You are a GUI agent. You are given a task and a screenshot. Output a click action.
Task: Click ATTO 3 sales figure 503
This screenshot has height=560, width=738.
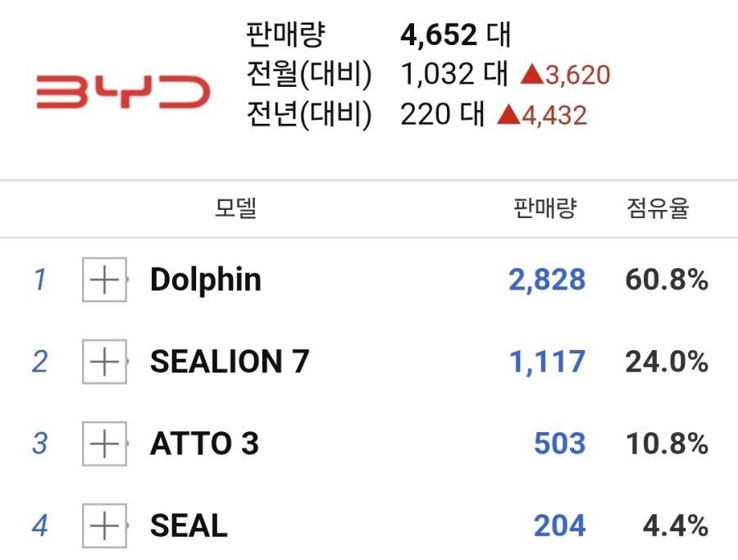[x=560, y=444]
